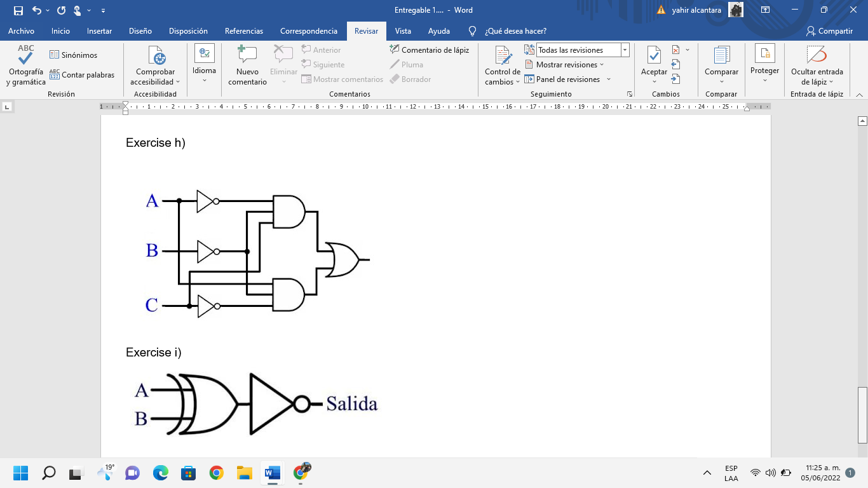This screenshot has height=488, width=868.
Task: Click the tab stop selector left of ruler
Action: pos(8,107)
